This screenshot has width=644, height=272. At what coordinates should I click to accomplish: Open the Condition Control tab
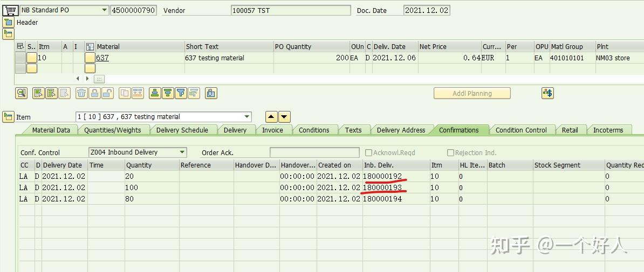click(521, 130)
